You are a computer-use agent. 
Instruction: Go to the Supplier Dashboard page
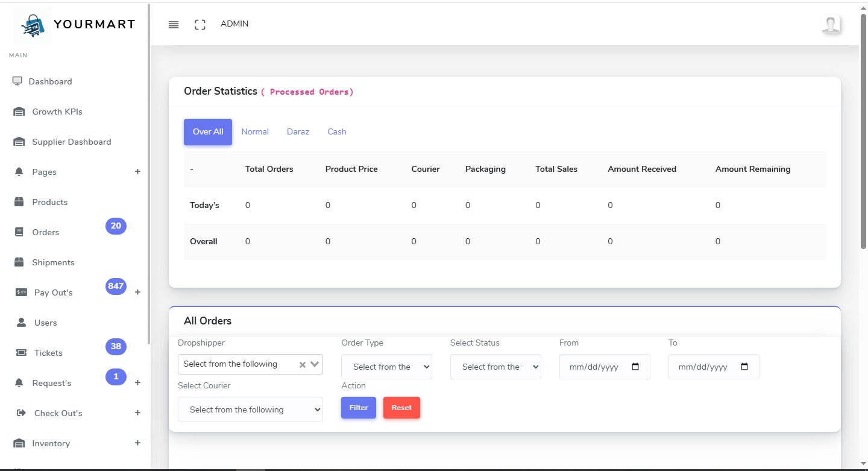[72, 142]
